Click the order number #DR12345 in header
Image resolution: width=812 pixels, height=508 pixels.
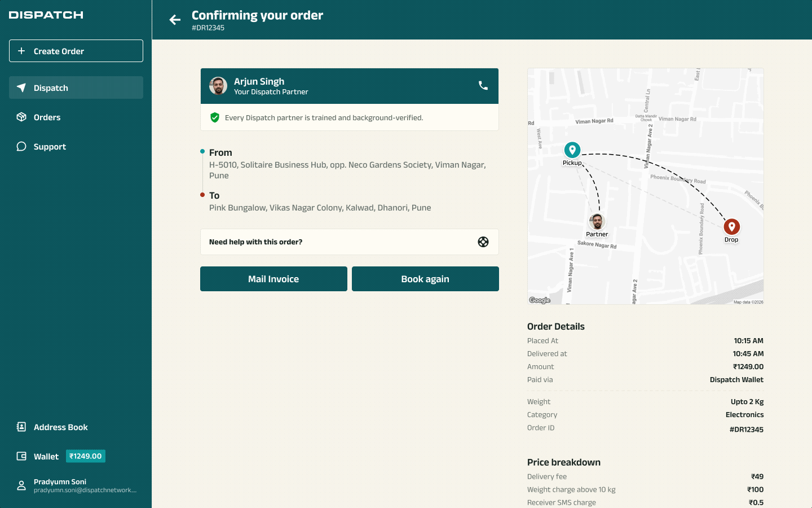pos(208,28)
